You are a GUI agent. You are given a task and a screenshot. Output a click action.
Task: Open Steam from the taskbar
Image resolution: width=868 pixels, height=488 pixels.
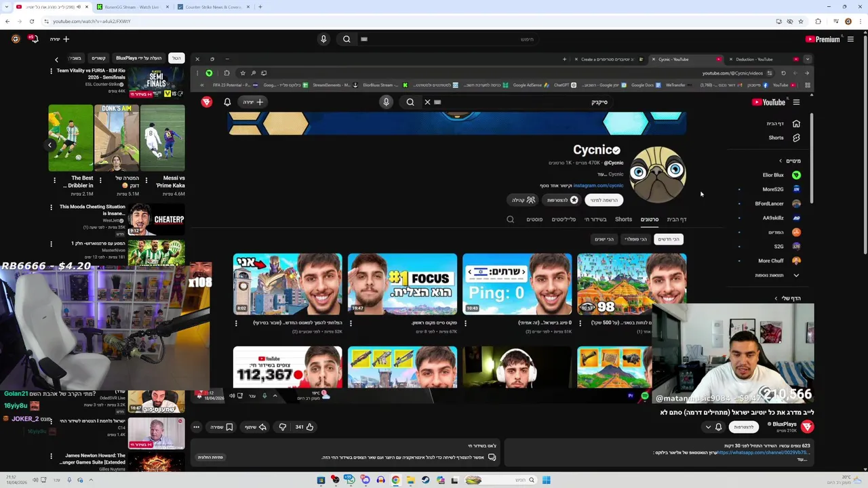tap(425, 480)
